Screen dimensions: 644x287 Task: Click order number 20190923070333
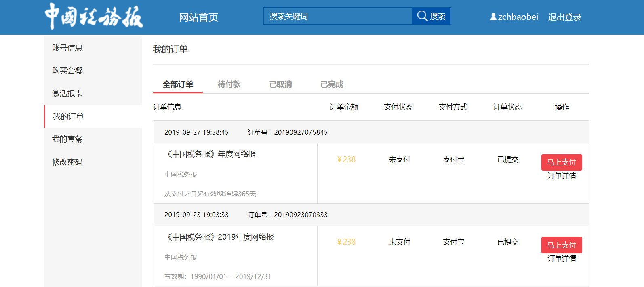[301, 215]
